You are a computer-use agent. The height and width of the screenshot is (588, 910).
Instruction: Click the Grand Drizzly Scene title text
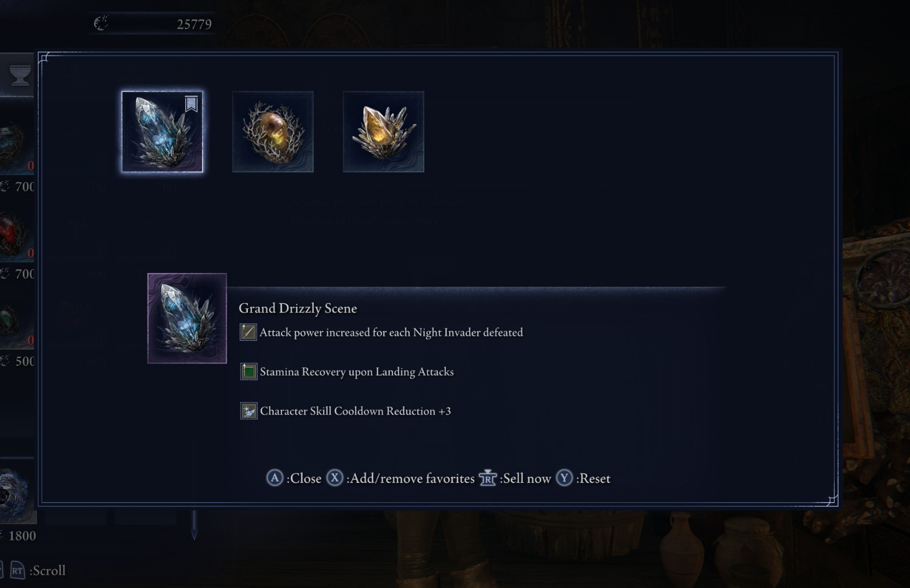pos(298,308)
